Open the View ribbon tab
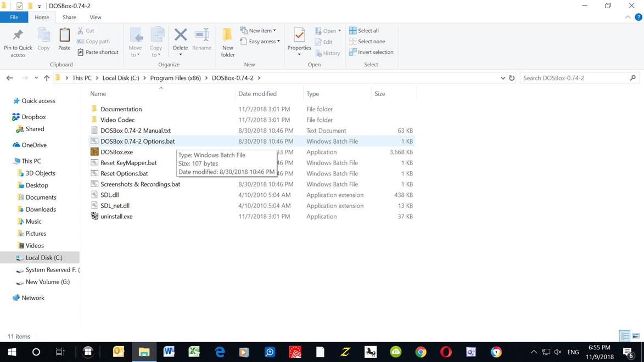 [95, 17]
